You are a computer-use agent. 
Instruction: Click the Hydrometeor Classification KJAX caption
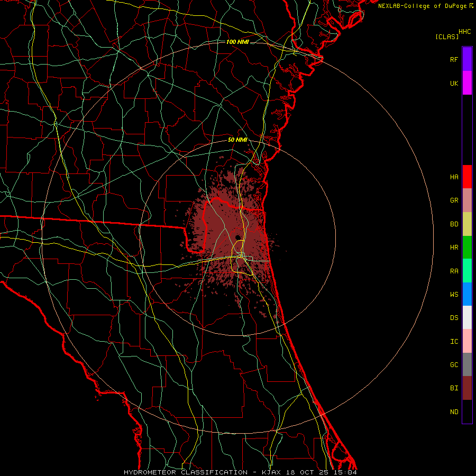click(x=240, y=472)
